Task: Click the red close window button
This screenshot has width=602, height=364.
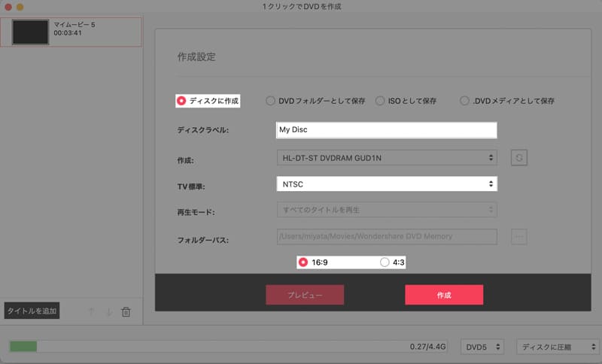Action: click(8, 7)
